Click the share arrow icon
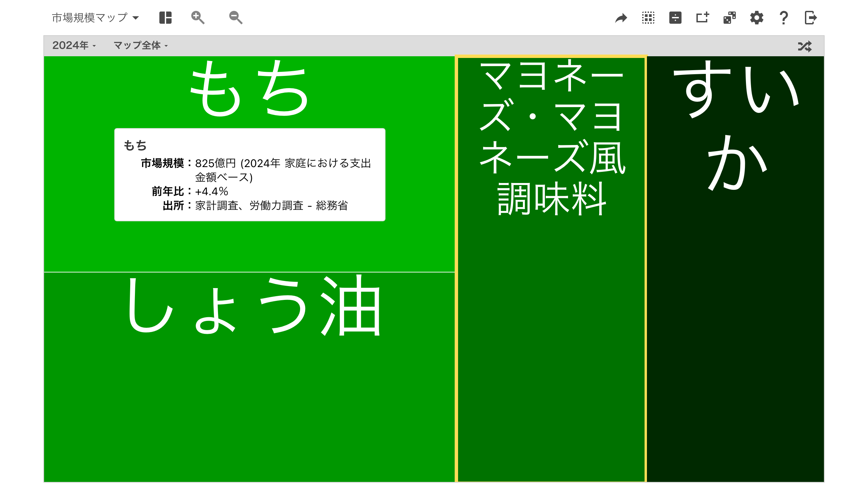The image size is (868, 488). pyautogui.click(x=621, y=18)
